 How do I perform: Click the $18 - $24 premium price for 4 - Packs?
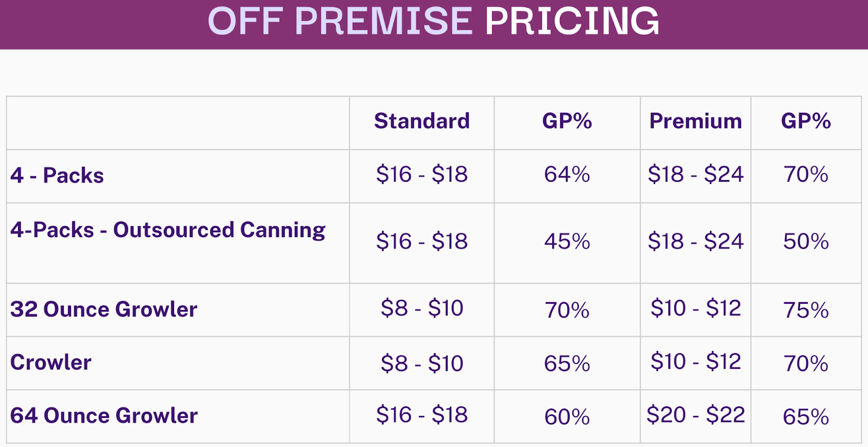pos(695,175)
